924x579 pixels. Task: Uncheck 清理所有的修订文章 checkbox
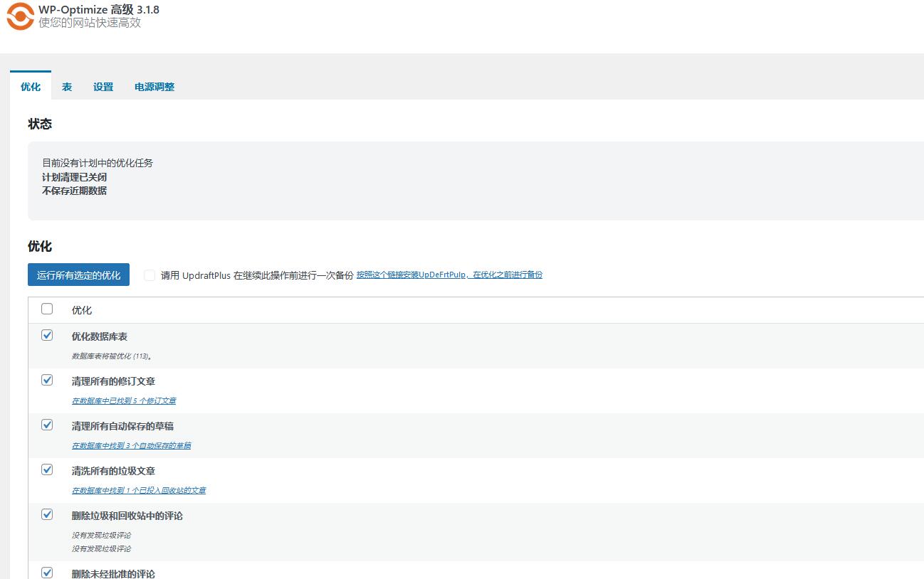click(47, 380)
